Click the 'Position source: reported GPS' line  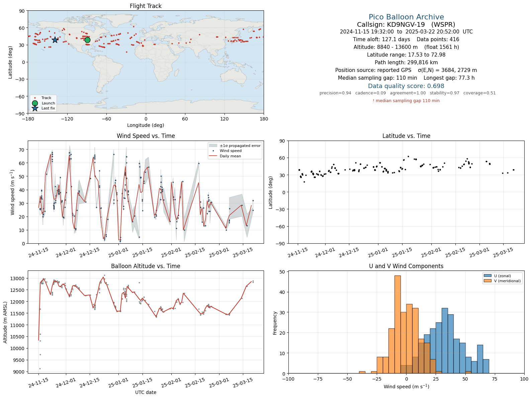406,70
